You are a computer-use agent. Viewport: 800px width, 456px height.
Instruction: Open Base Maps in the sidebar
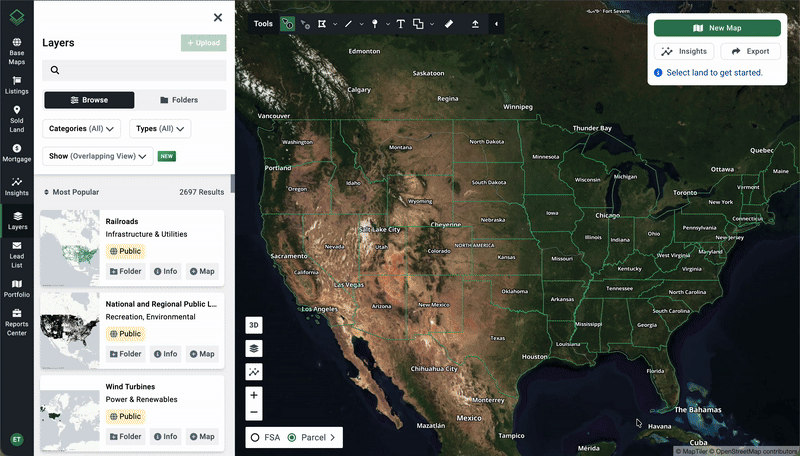pyautogui.click(x=17, y=51)
